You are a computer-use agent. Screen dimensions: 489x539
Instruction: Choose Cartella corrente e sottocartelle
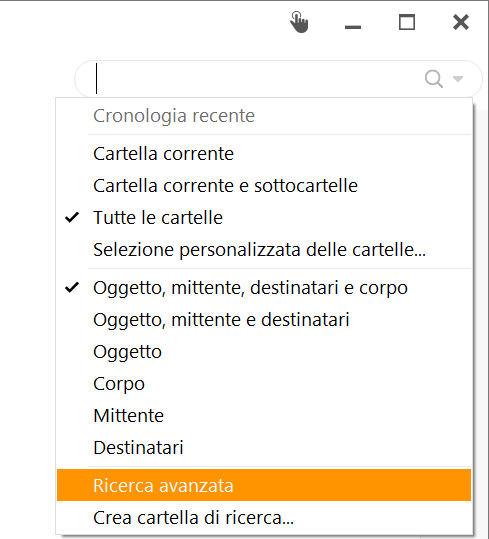click(x=264, y=186)
